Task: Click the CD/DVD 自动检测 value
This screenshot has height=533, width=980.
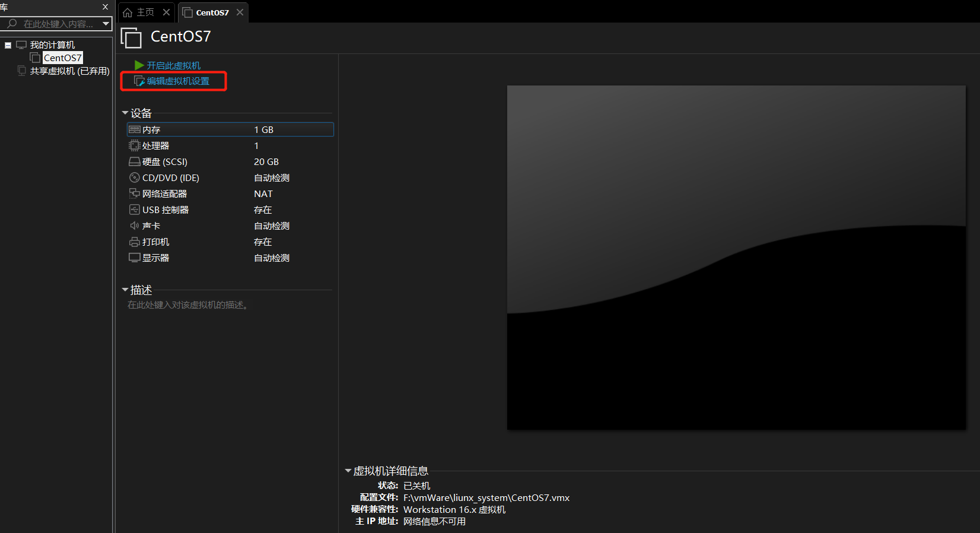Action: coord(272,177)
